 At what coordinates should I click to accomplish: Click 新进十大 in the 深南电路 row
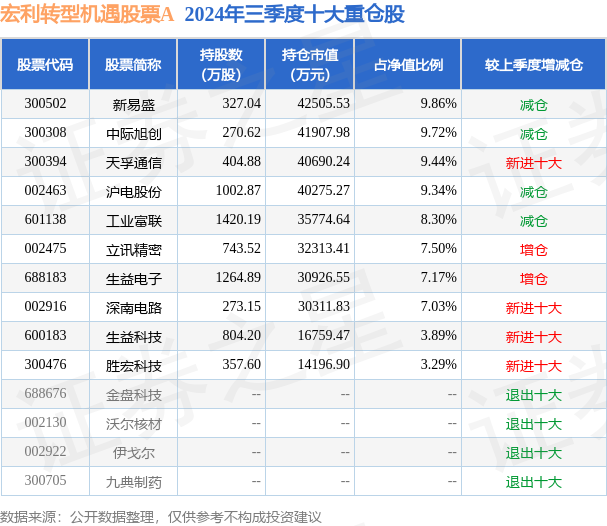click(x=533, y=308)
